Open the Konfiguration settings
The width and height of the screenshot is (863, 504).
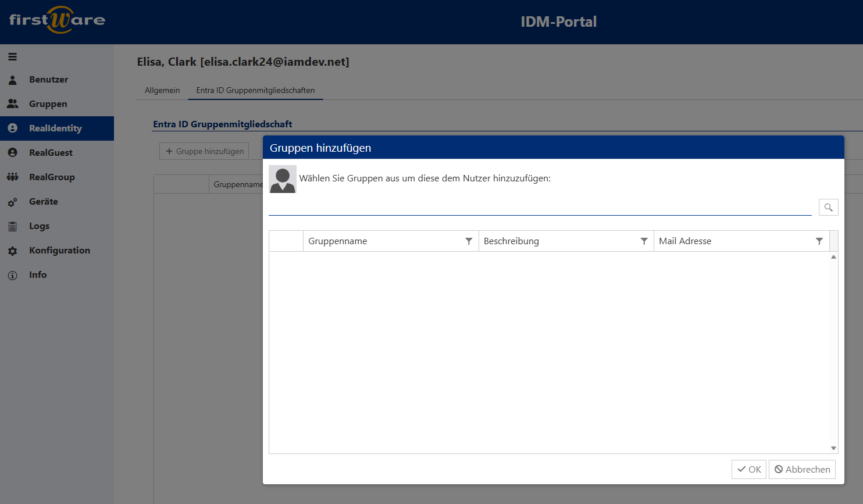pyautogui.click(x=59, y=250)
